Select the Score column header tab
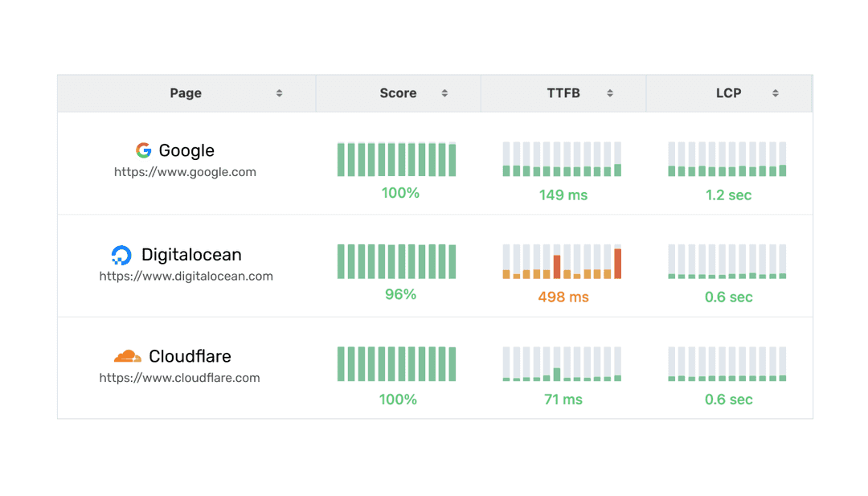Image resolution: width=868 pixels, height=496 pixels. 398,92
